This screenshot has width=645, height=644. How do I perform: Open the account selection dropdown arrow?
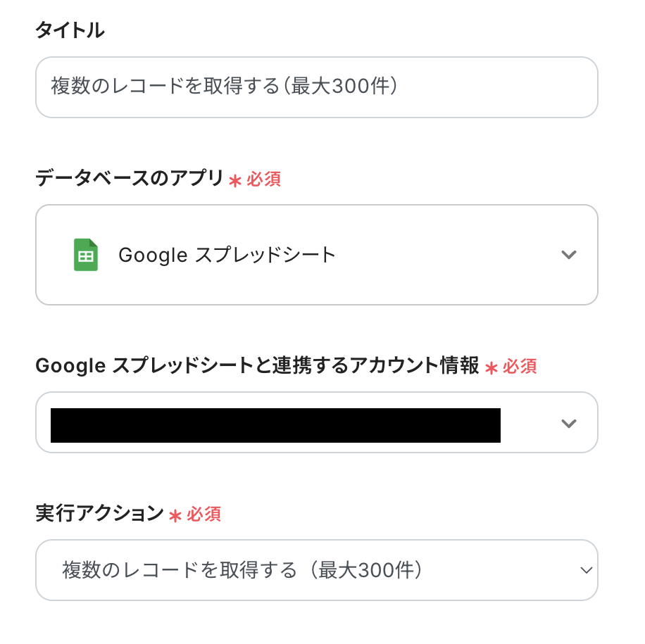568,423
